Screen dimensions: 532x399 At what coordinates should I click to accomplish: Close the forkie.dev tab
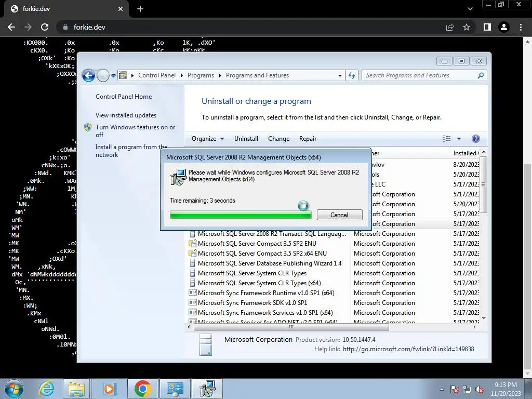point(121,9)
